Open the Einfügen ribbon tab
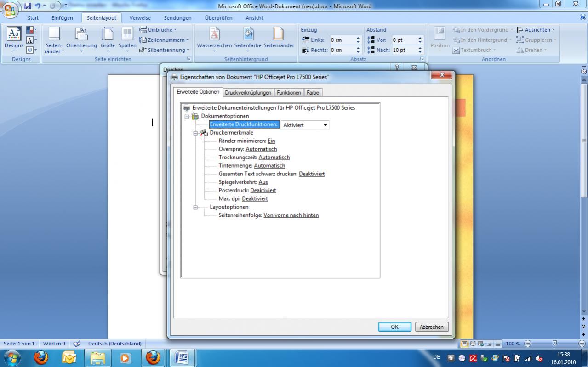The image size is (588, 367). 62,18
